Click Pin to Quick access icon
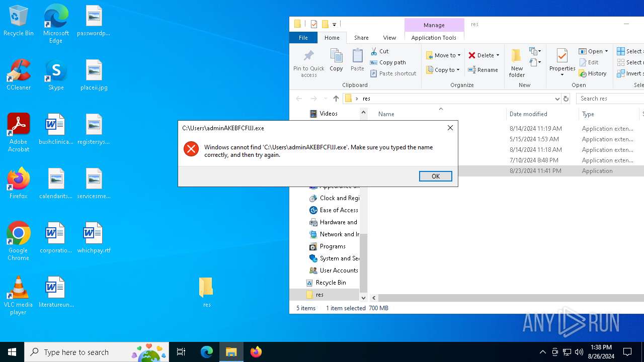 point(308,63)
